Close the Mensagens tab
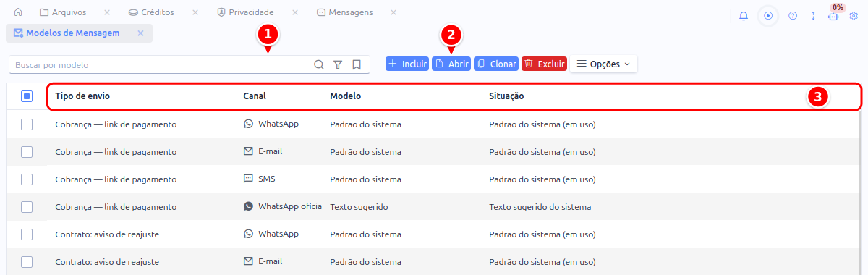Screen dimensions: 868x275 click(x=393, y=13)
